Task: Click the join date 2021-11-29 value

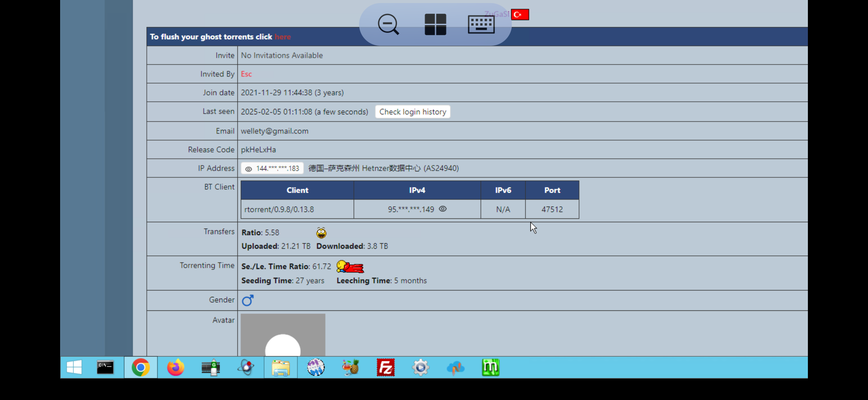Action: point(292,93)
